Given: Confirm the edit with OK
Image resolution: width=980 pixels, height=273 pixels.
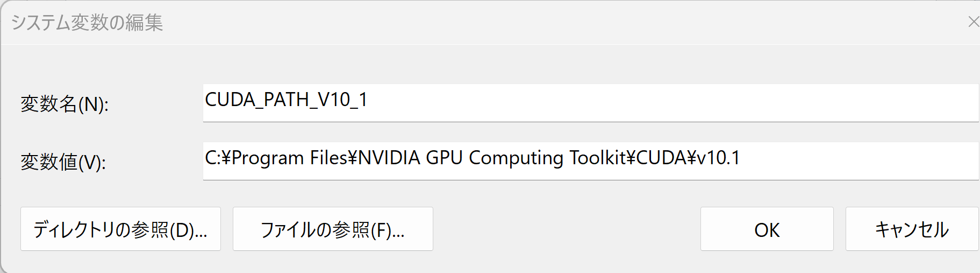Looking at the screenshot, I should [767, 229].
